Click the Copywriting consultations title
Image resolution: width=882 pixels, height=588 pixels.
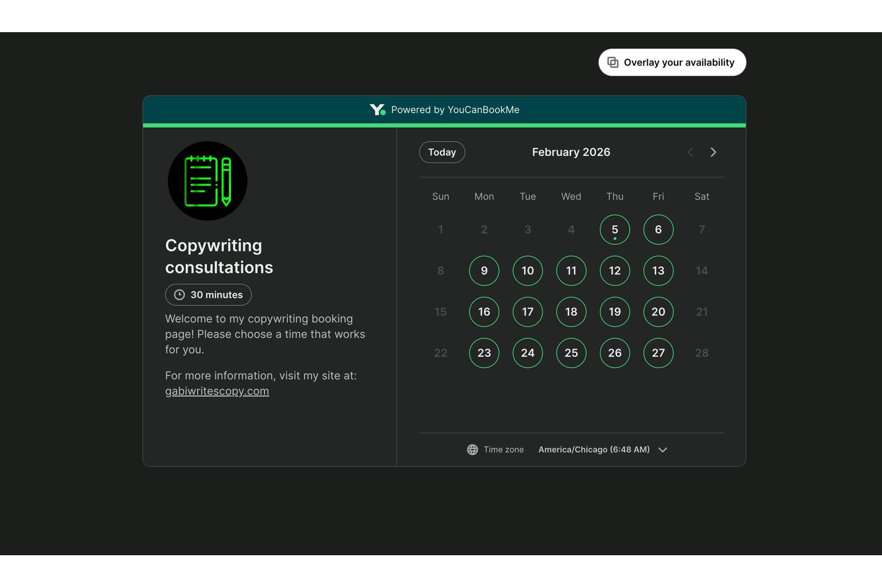click(219, 257)
